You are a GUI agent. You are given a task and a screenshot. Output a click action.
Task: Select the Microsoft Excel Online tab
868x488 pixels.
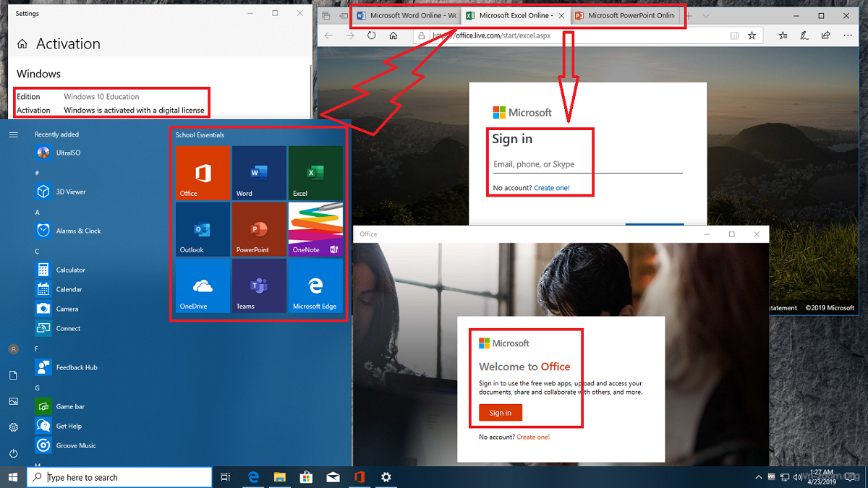point(515,15)
